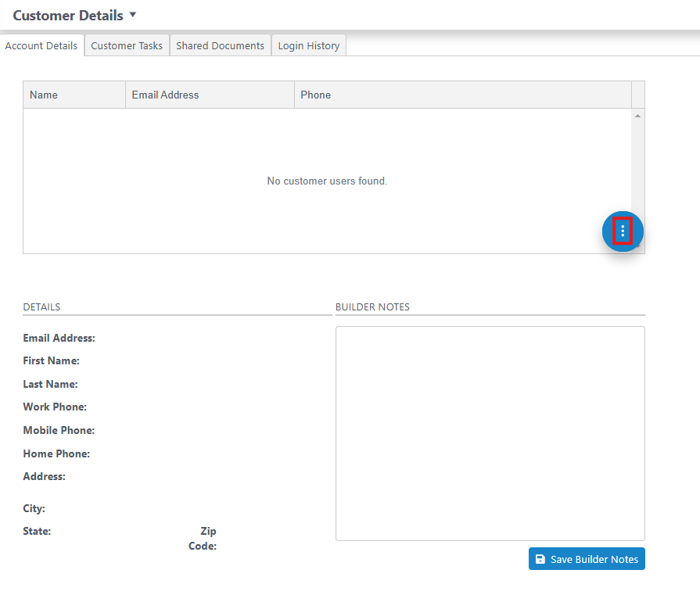Screen dimensions: 700x595
Task: Open the Customer Tasks tab
Action: click(x=127, y=45)
